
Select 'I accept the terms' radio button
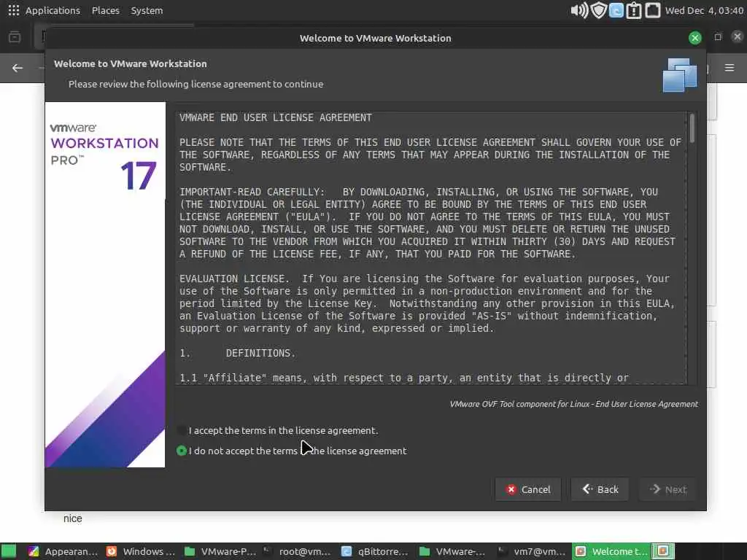click(x=182, y=430)
